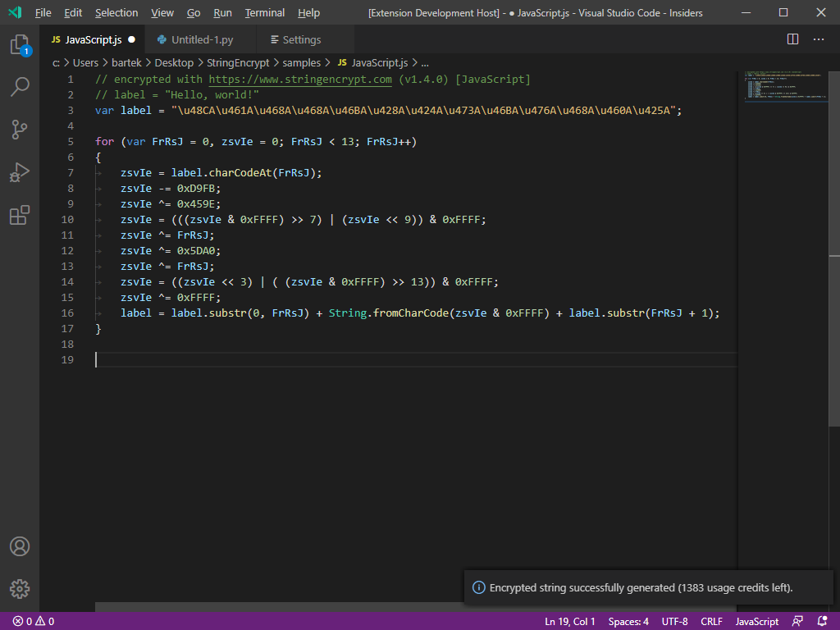Click the StringEncrypt breadcrumb segment
The image size is (840, 630).
[238, 62]
